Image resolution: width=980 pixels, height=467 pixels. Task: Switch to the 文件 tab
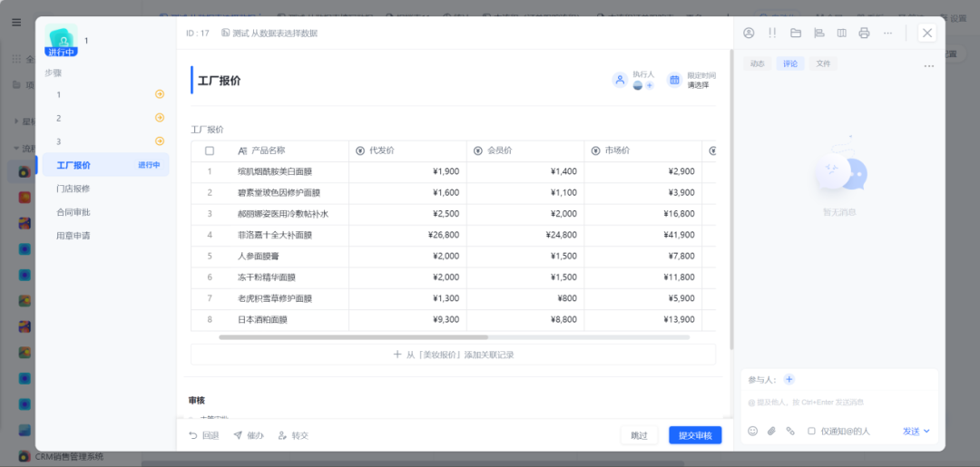823,63
